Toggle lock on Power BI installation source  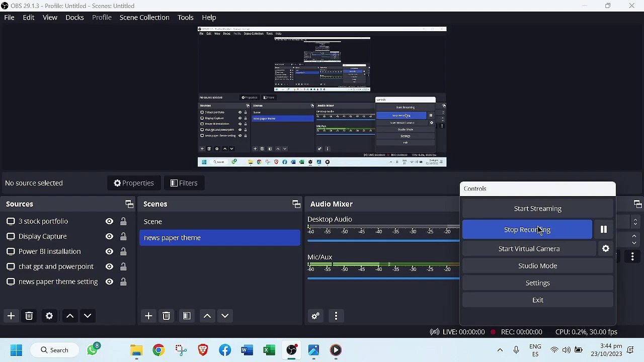coord(123,251)
